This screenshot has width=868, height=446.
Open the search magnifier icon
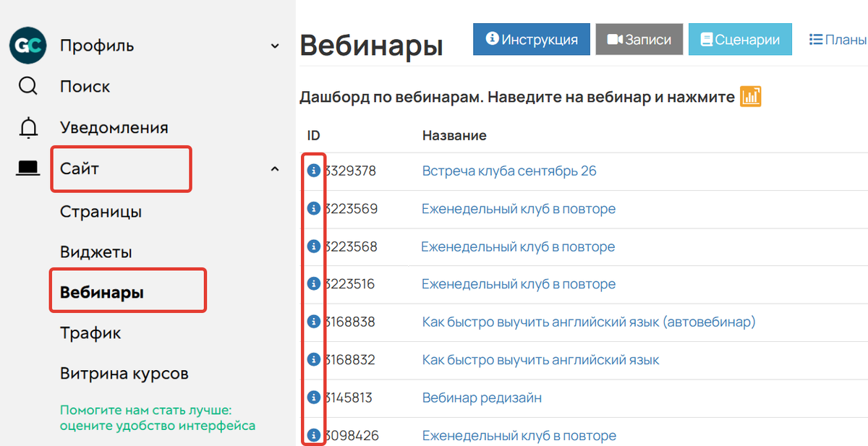pos(28,86)
